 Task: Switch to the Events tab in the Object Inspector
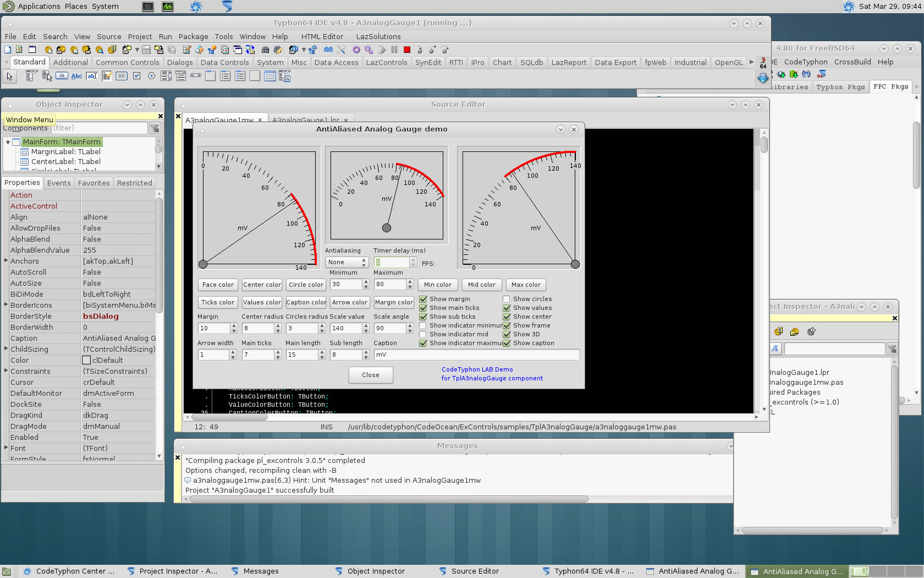coord(58,183)
